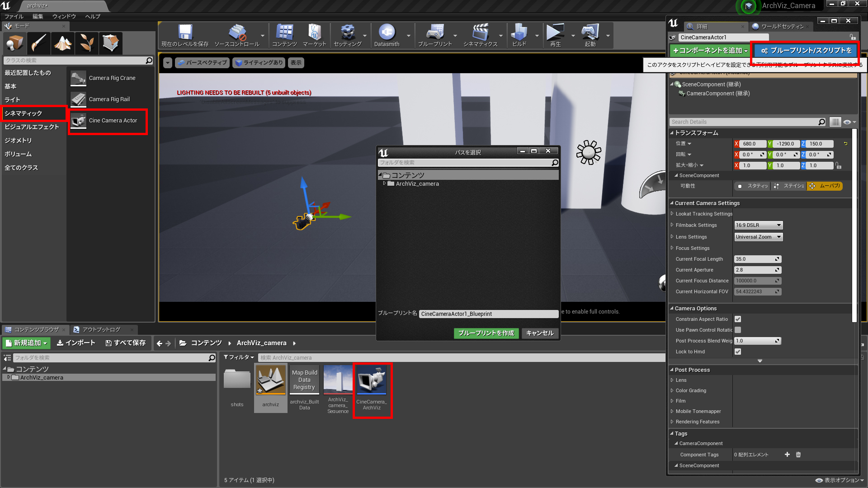Open the Help (ヘルプ) menu
The height and width of the screenshot is (488, 868).
(93, 16)
